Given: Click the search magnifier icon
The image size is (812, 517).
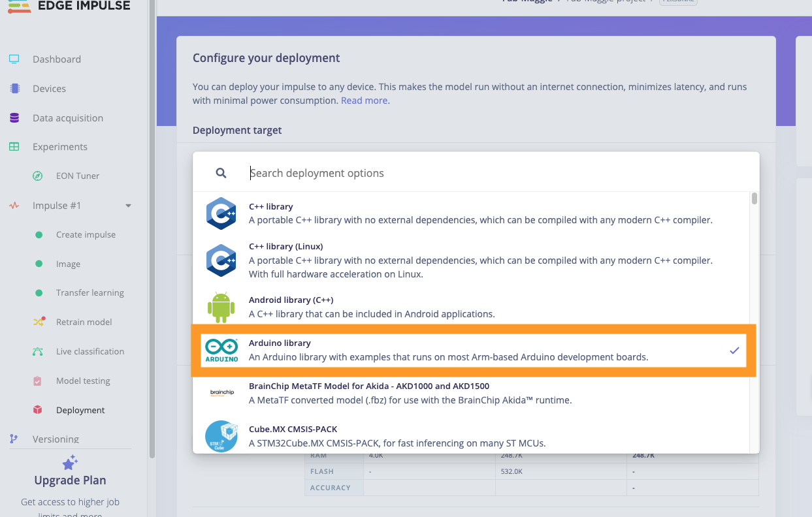Looking at the screenshot, I should (x=221, y=173).
